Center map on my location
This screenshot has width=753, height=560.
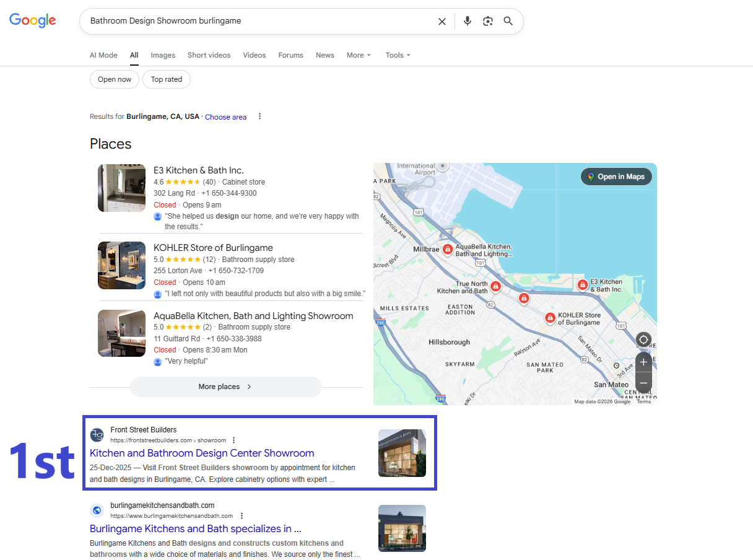pos(643,340)
